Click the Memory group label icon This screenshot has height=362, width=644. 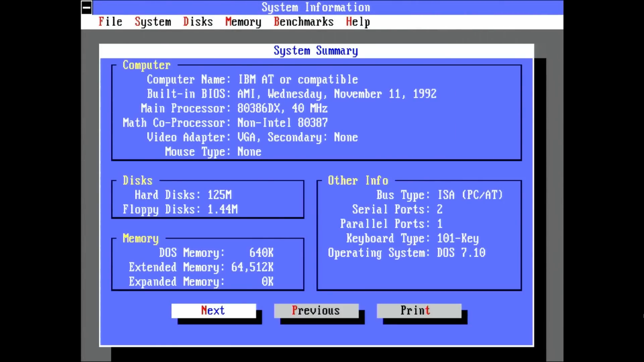(x=140, y=238)
